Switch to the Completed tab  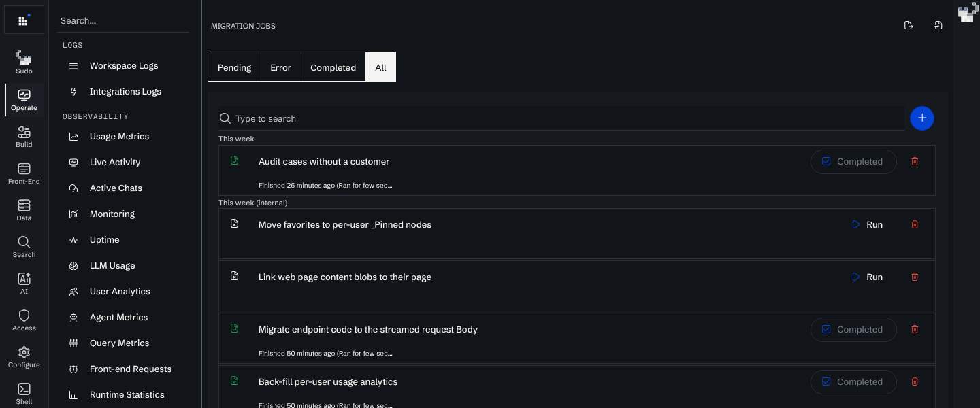coord(333,67)
